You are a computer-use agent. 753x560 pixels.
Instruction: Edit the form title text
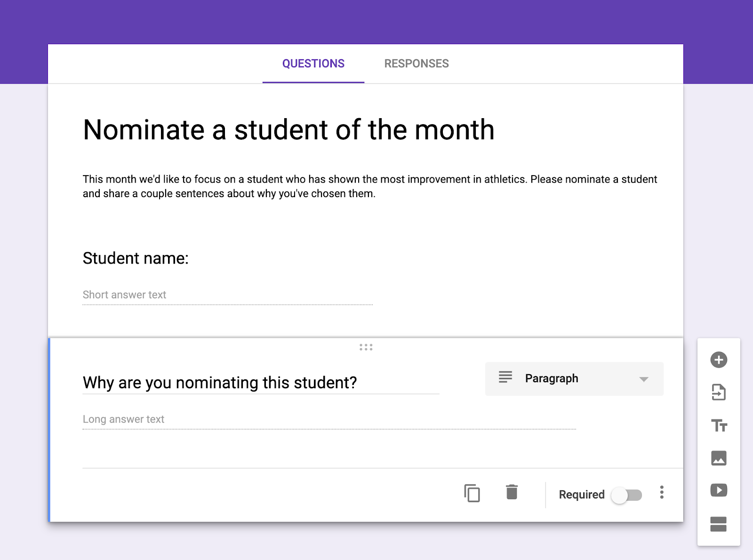pyautogui.click(x=288, y=130)
